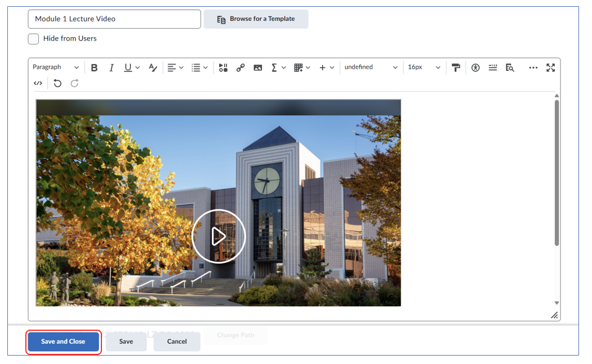Viewport: 592px width, 364px height.
Task: Show more toolbar actions ellipsis
Action: point(533,68)
